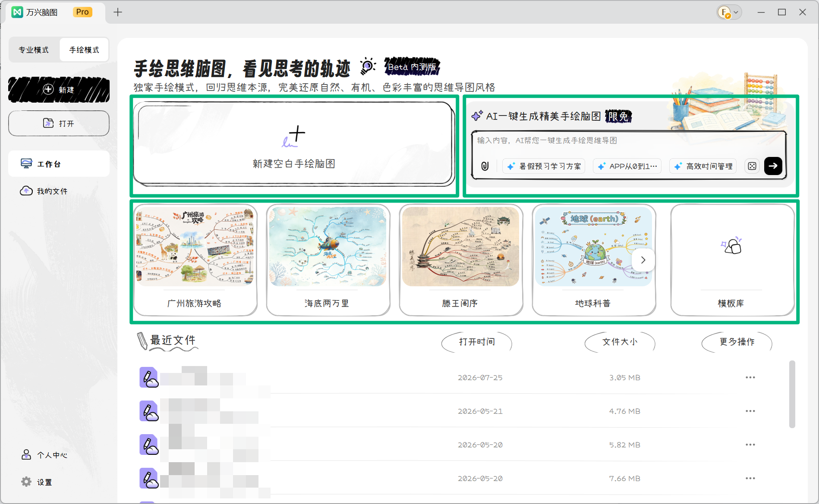The image size is (819, 504).
Task: Click the Pro badge
Action: pyautogui.click(x=82, y=12)
